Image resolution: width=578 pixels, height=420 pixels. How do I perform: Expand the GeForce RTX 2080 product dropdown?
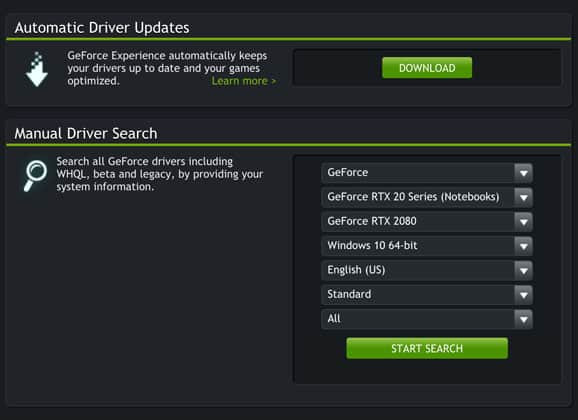(x=427, y=222)
